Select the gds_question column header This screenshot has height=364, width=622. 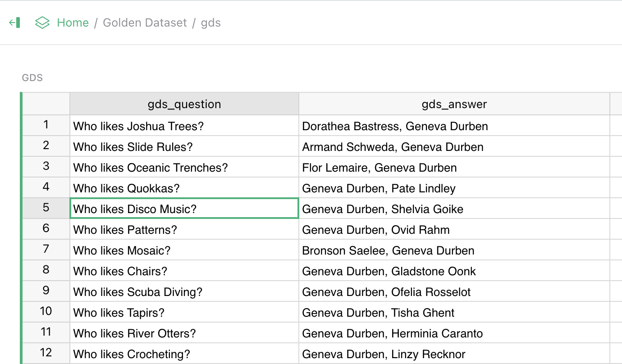pyautogui.click(x=184, y=104)
